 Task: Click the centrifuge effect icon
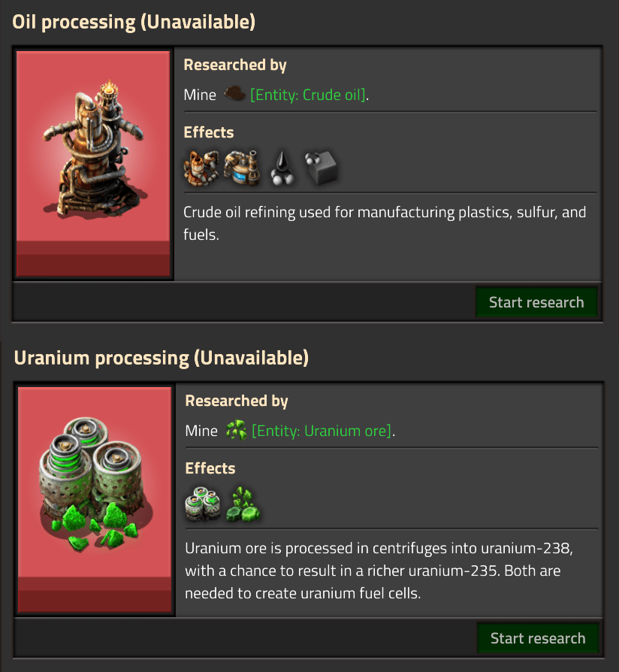click(203, 504)
